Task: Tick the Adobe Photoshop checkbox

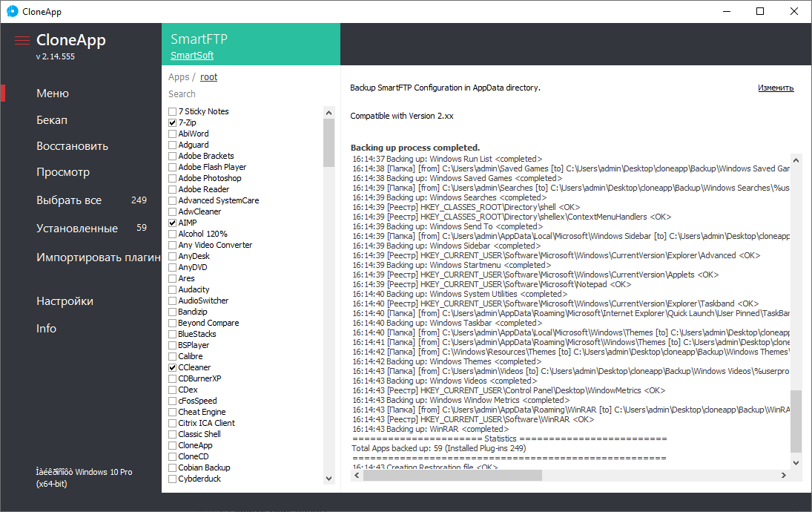Action: click(x=173, y=178)
